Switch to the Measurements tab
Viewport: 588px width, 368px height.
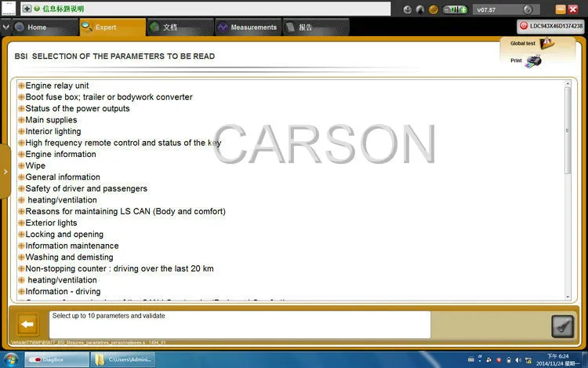click(x=249, y=27)
